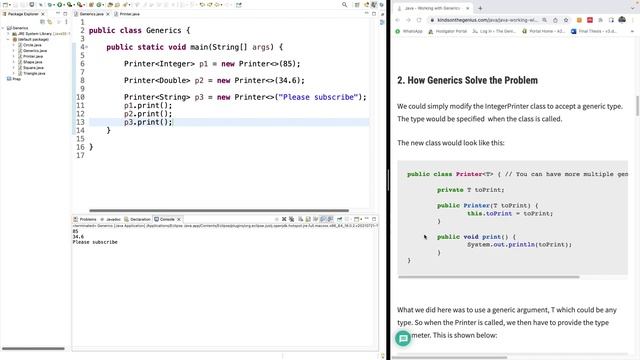Click the red Chrome extension icon
The width and height of the screenshot is (640, 360).
point(590,20)
